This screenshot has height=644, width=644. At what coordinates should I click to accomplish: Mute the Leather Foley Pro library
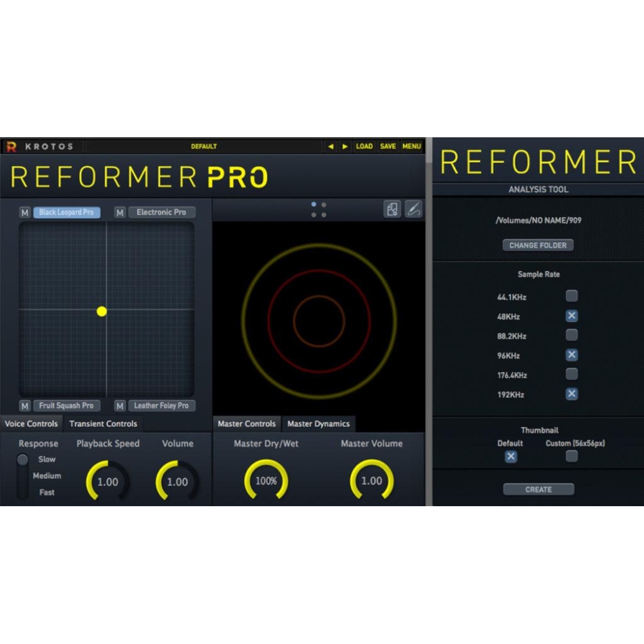tap(120, 406)
